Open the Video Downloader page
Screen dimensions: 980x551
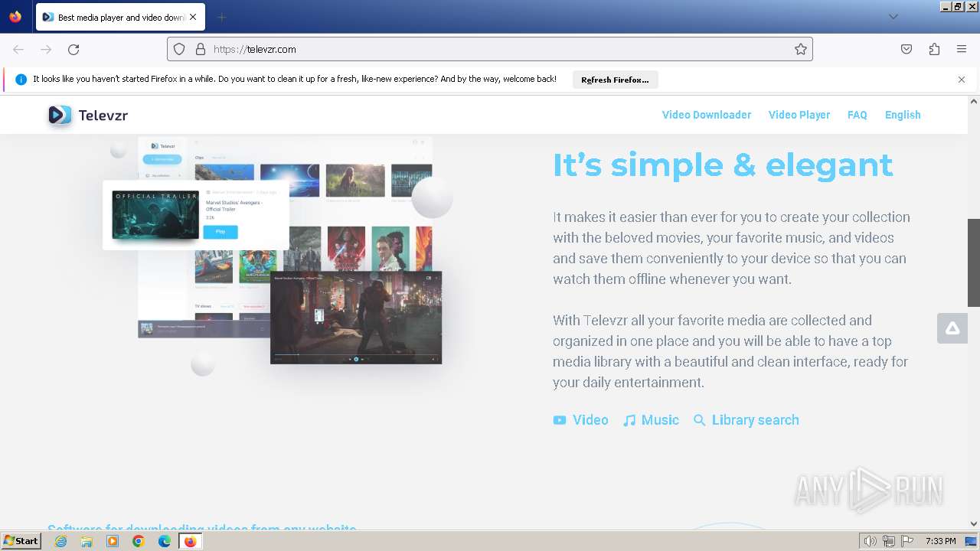[707, 115]
